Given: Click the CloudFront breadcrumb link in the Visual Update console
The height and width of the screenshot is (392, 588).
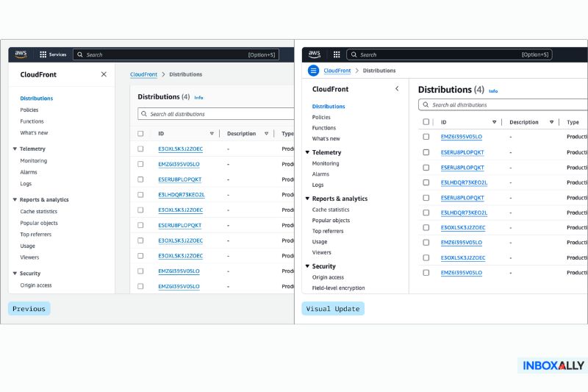Looking at the screenshot, I should tap(337, 71).
